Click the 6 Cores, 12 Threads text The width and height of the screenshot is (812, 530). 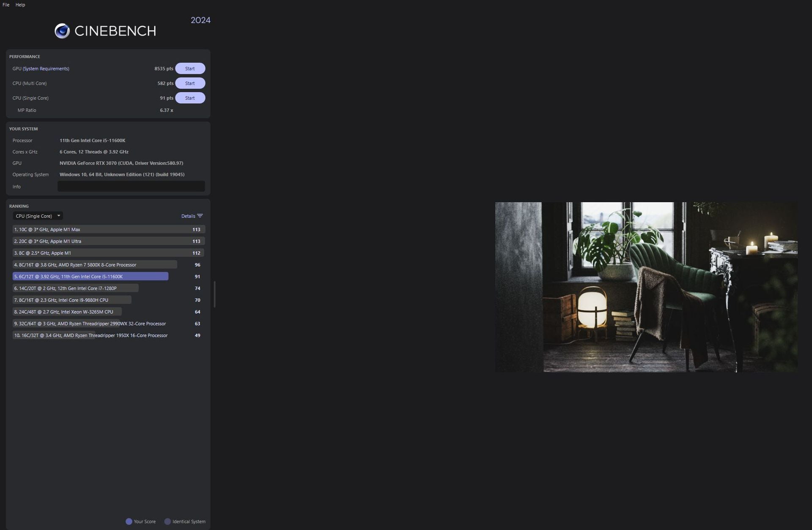94,152
